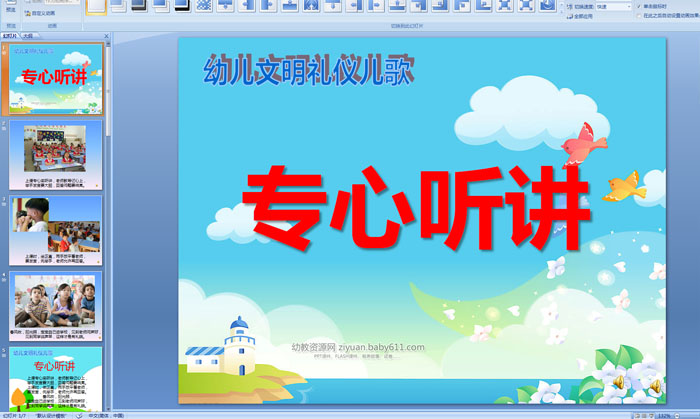The width and height of the screenshot is (700, 419).
Task: Apply the Wheel Clockwise transition
Action: (x=547, y=5)
